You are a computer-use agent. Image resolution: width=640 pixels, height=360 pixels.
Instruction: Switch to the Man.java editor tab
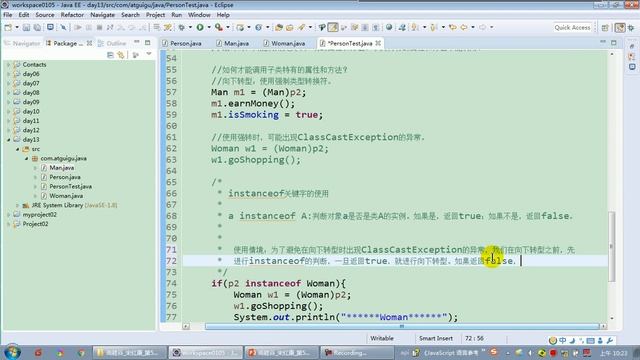(x=233, y=43)
